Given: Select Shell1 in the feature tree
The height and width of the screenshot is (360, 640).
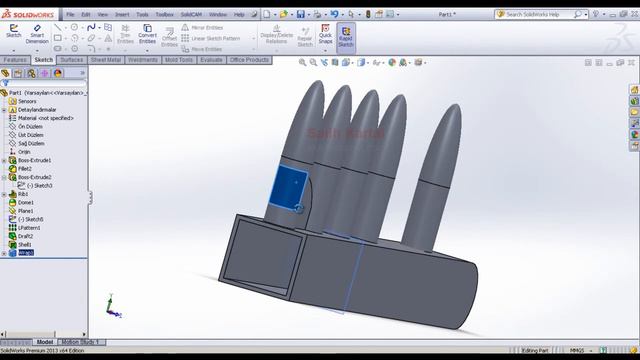Looking at the screenshot, I should 24,244.
